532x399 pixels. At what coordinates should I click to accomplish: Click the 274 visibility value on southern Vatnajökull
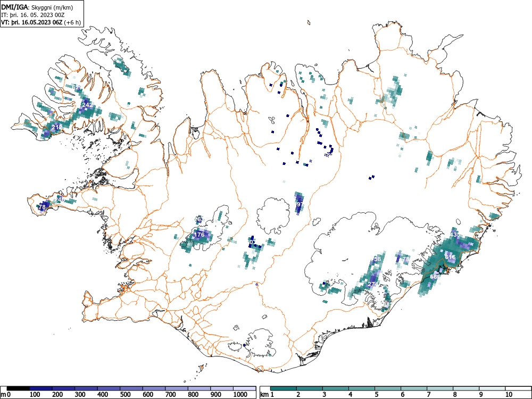(x=372, y=284)
